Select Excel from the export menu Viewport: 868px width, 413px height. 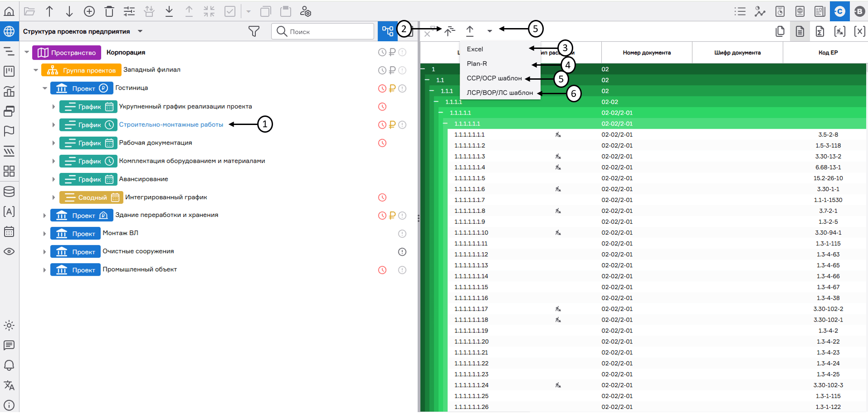pyautogui.click(x=475, y=49)
